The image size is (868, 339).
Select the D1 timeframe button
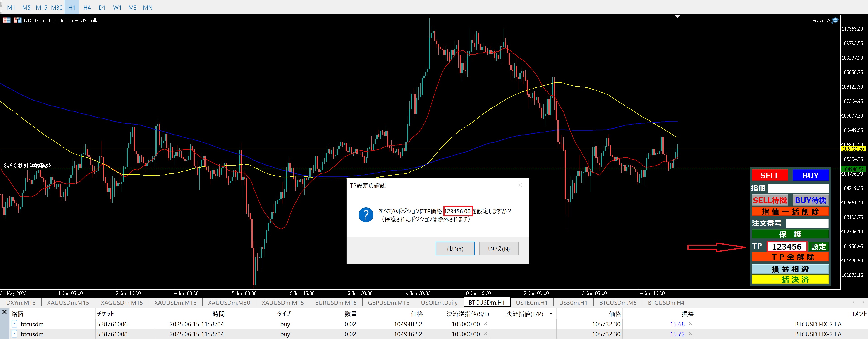[x=102, y=7]
